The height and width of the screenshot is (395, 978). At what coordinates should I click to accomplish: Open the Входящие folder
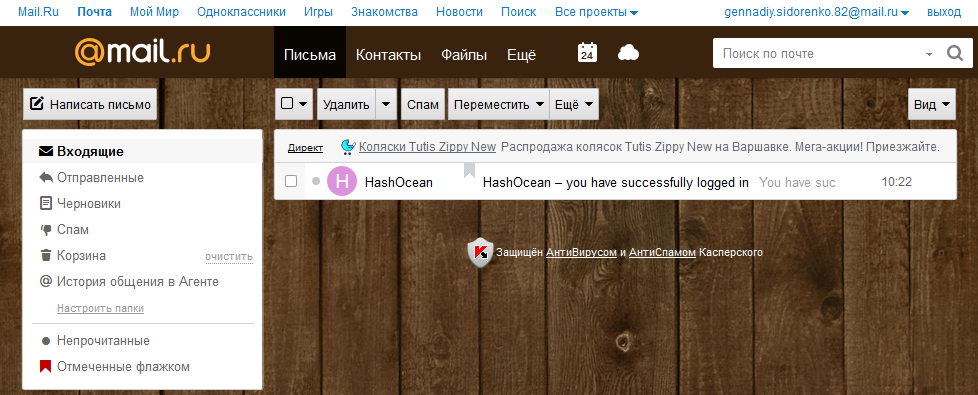click(x=142, y=151)
